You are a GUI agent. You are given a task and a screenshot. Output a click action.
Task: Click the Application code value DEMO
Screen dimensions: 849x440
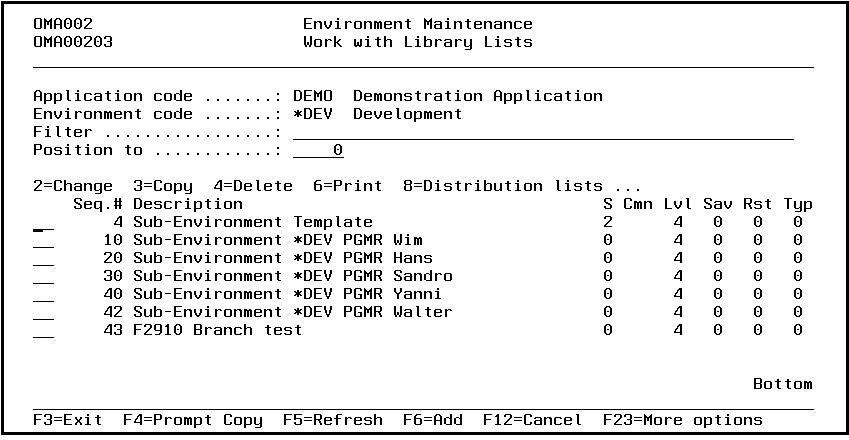click(312, 96)
